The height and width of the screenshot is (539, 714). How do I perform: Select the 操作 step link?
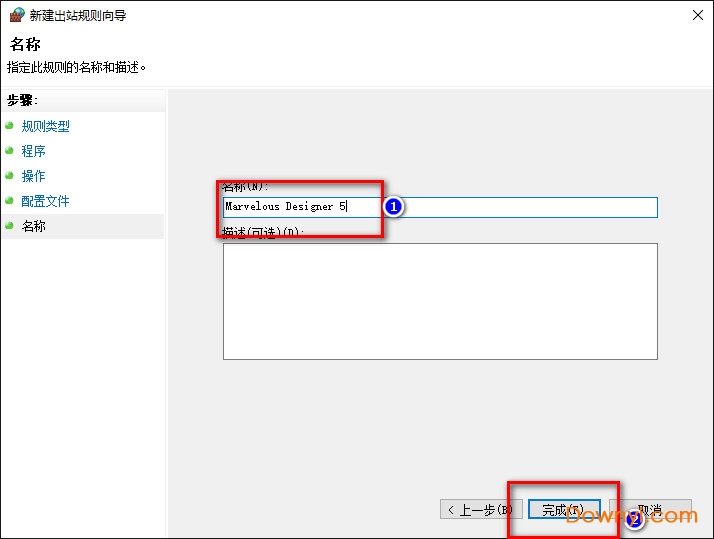[34, 176]
